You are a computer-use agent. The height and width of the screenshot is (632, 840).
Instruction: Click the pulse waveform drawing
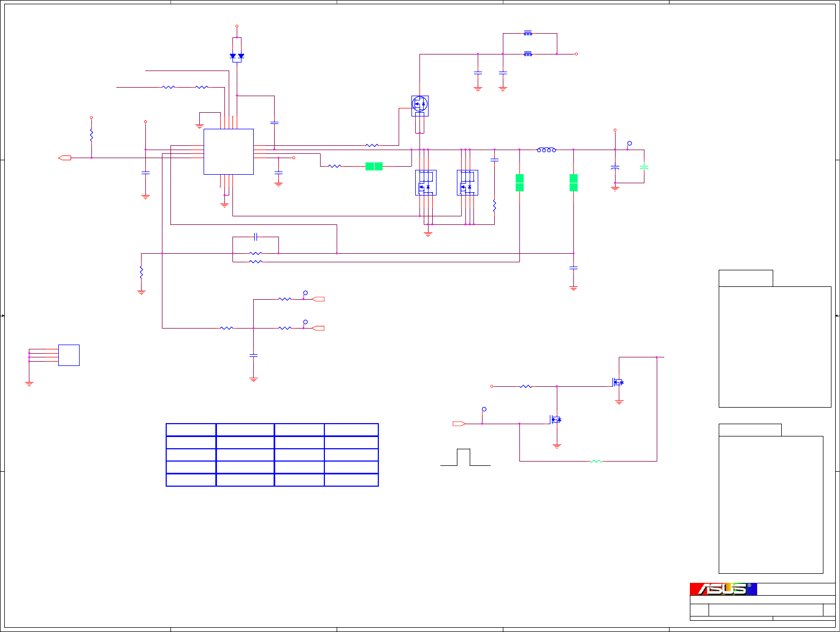(x=465, y=457)
